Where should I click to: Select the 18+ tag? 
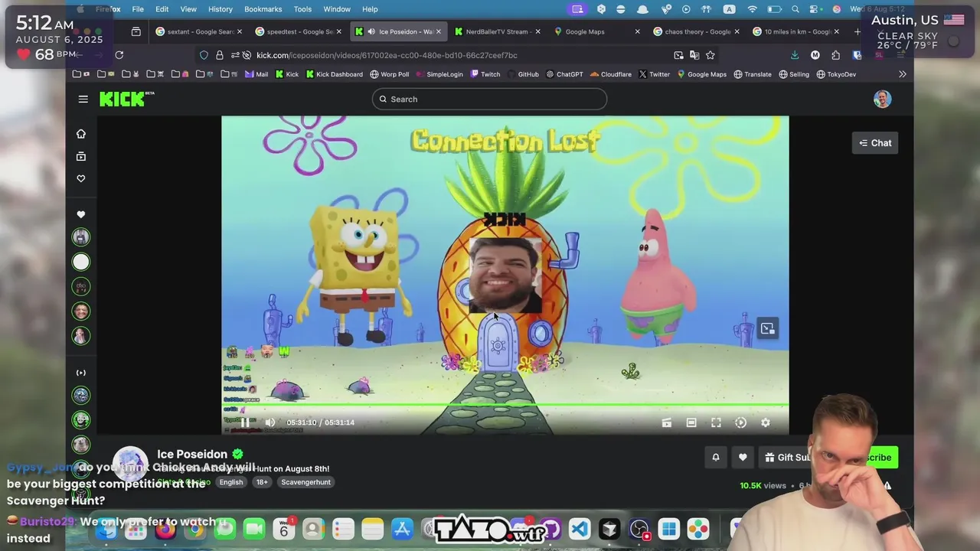pyautogui.click(x=262, y=482)
